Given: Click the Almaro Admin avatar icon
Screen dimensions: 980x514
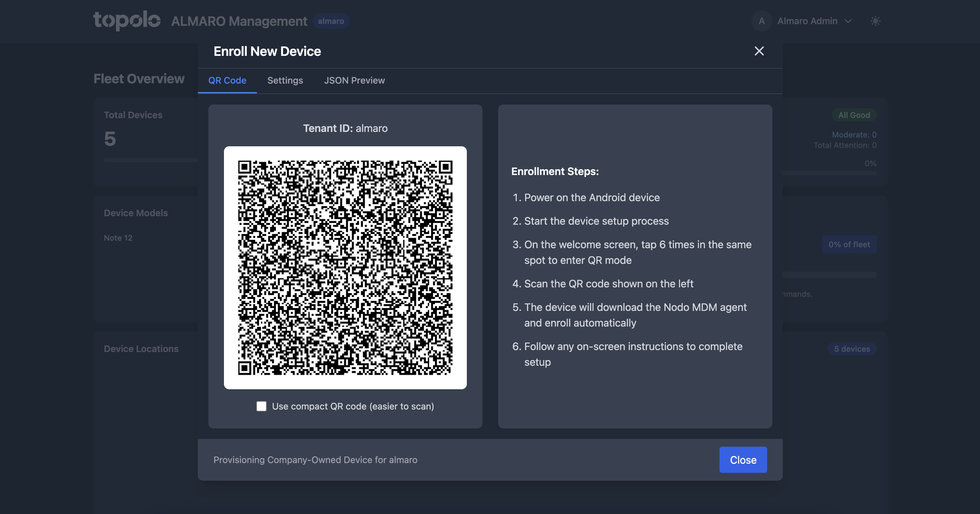Looking at the screenshot, I should coord(761,21).
